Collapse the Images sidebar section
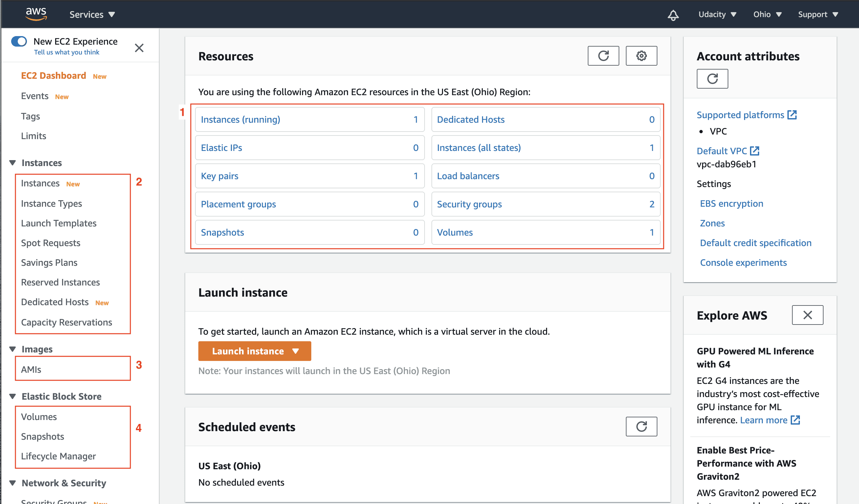This screenshot has height=504, width=859. click(12, 349)
